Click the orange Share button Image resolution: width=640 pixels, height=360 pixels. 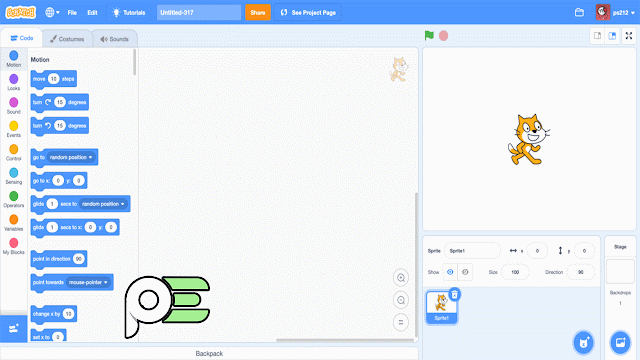[x=258, y=13]
